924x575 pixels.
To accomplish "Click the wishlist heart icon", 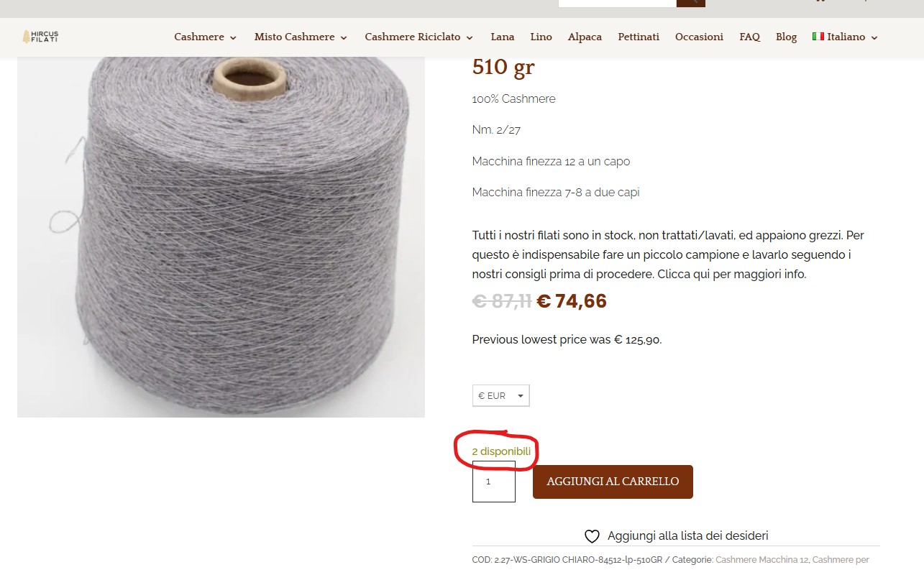I will [x=592, y=536].
